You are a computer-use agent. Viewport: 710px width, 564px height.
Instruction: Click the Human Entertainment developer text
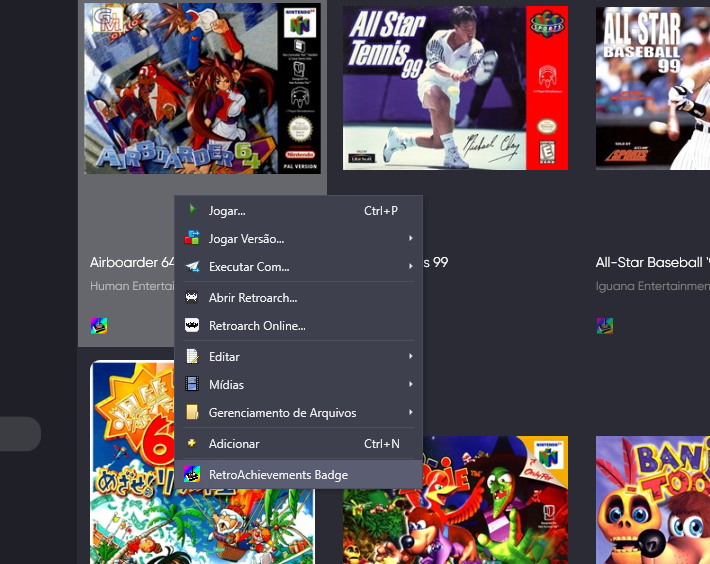(132, 286)
